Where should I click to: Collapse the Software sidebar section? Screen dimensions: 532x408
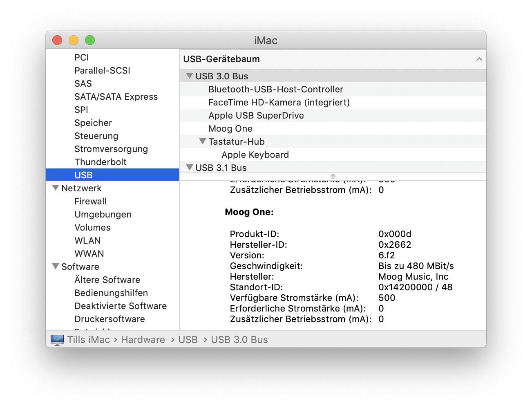[56, 267]
